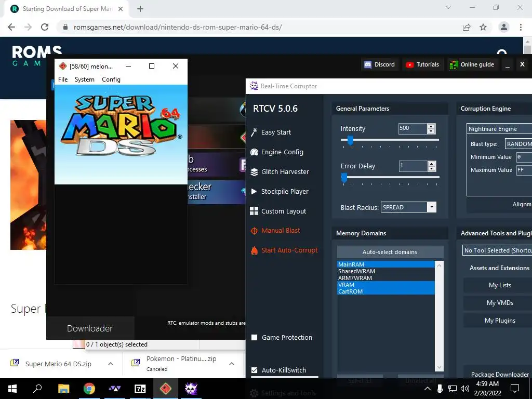The image size is (532, 399).
Task: Select MainRAM memory domain
Action: (386, 264)
